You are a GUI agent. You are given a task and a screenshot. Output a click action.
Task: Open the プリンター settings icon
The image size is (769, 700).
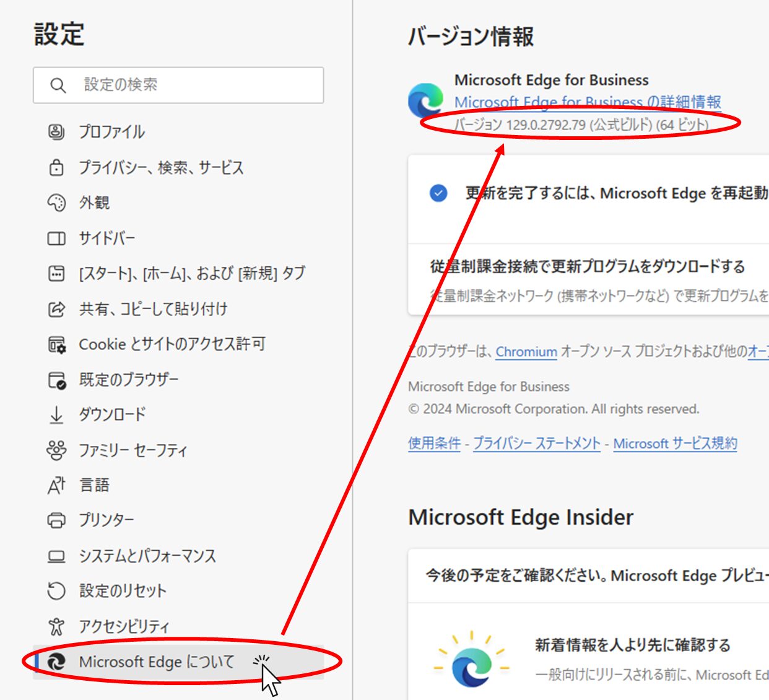pos(57,520)
